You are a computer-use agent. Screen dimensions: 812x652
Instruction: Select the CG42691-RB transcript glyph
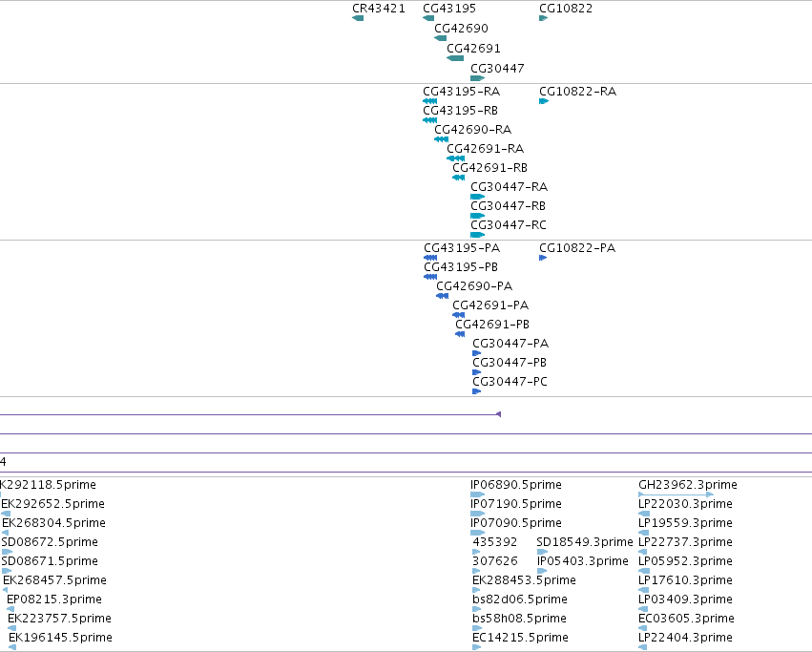pos(458,178)
